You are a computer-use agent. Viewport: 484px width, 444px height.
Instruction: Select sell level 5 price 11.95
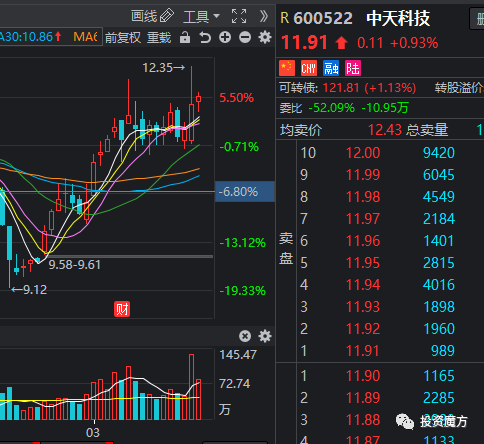363,263
